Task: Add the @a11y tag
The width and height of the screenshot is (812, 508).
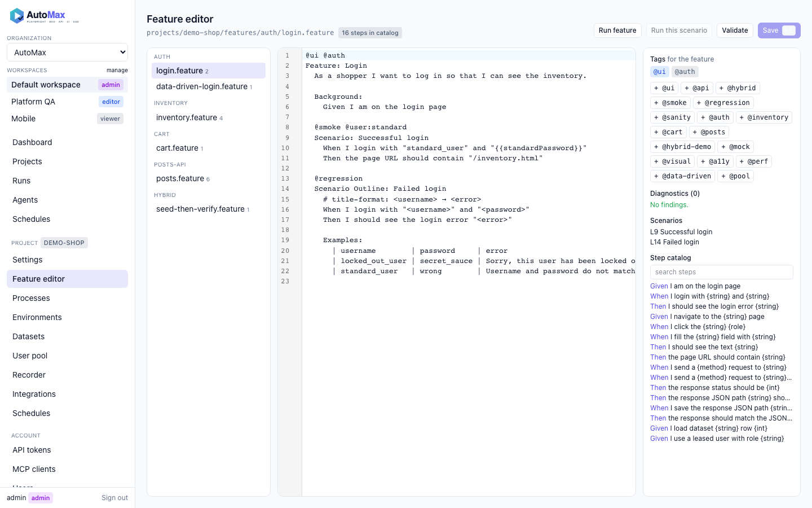Action: [x=716, y=161]
